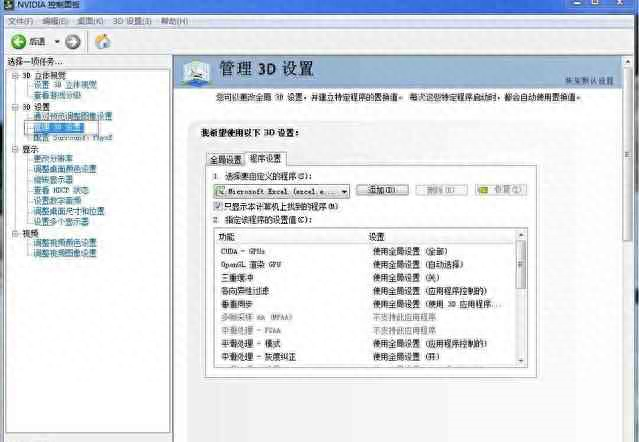
Task: Collapse the 视频 tree node
Action: point(14,233)
